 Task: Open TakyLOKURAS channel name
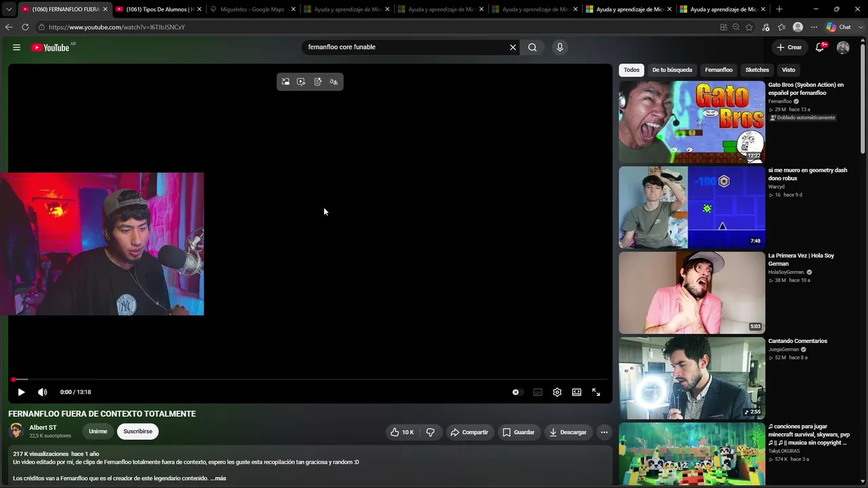[784, 451]
